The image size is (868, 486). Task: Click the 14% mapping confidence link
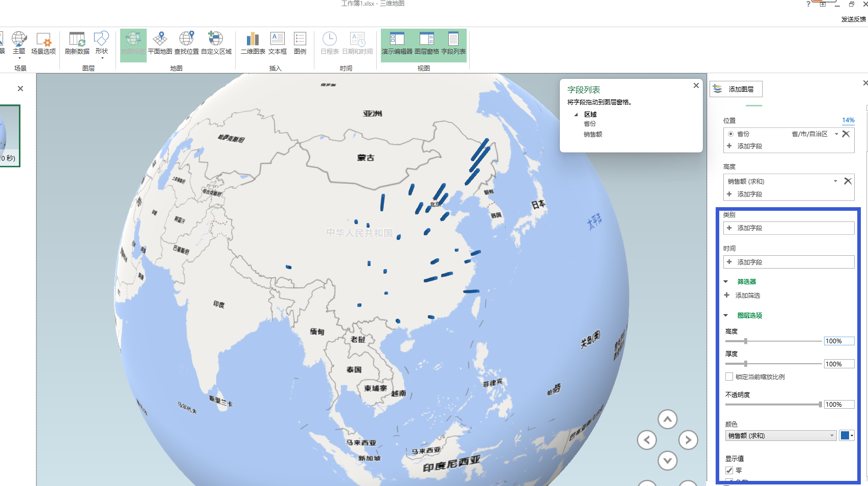[x=848, y=120]
